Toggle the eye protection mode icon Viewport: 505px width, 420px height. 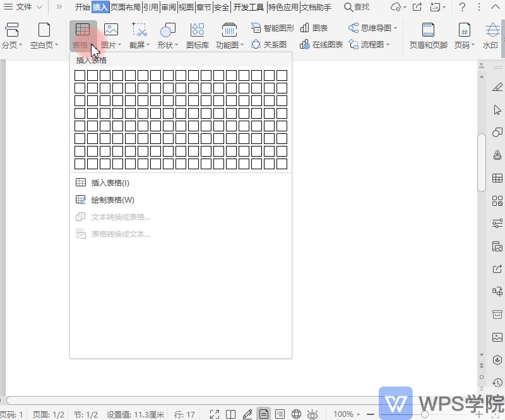[311, 414]
